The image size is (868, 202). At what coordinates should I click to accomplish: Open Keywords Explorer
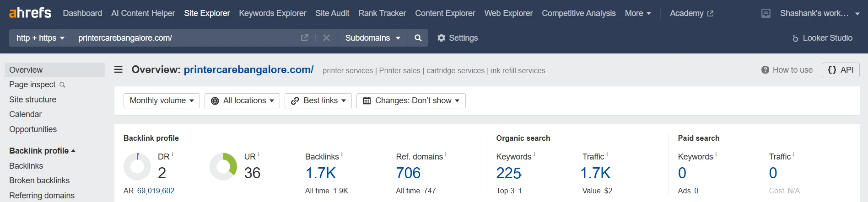tap(273, 13)
